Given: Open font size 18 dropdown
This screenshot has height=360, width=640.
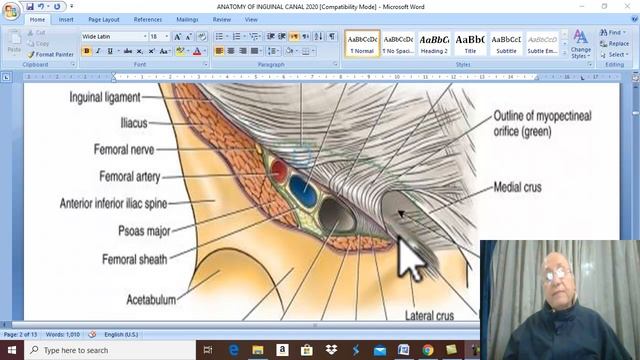Looking at the screenshot, I should (167, 37).
